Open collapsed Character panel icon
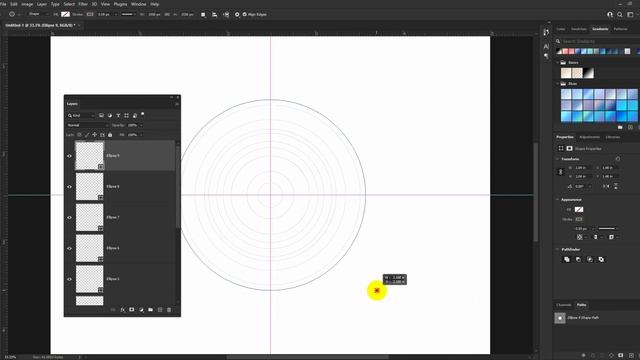Viewport: 640px width, 360px height. [x=546, y=47]
